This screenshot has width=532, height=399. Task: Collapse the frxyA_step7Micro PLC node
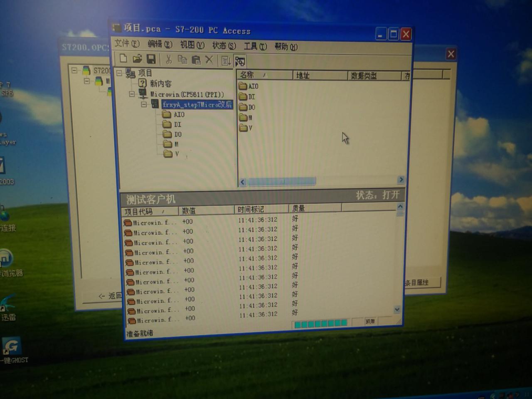click(144, 104)
